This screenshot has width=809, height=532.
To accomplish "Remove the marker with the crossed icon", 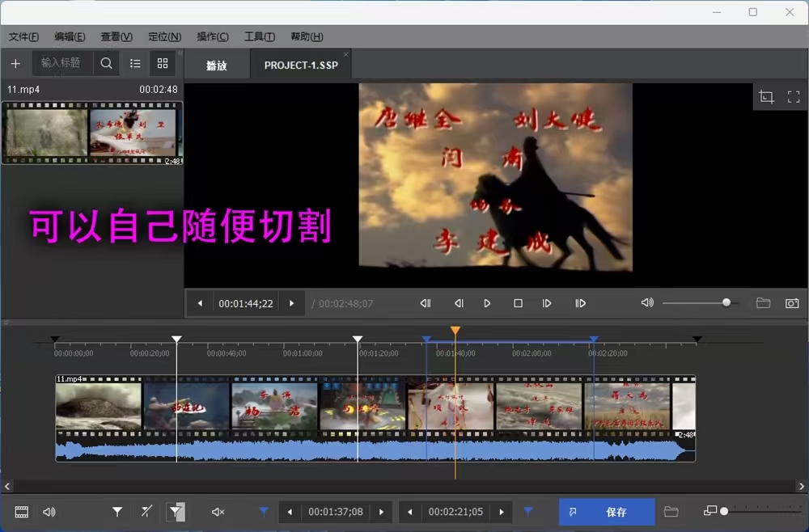I will [146, 512].
